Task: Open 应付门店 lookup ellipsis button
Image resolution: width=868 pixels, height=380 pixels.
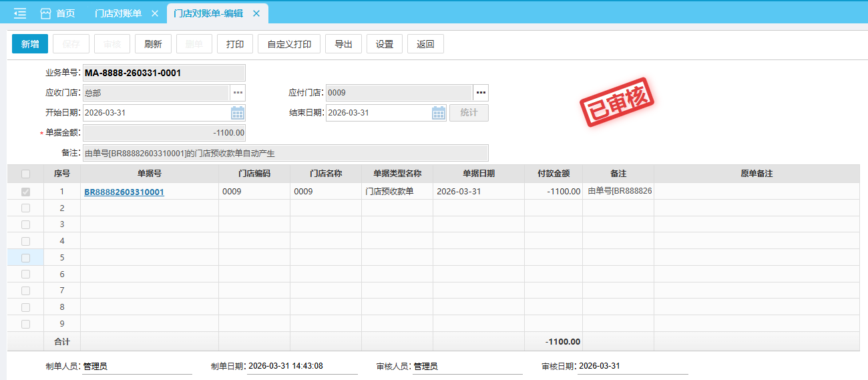Action: [481, 93]
